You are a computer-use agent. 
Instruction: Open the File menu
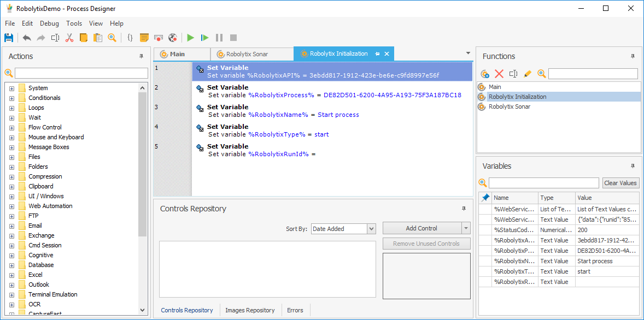tap(10, 23)
